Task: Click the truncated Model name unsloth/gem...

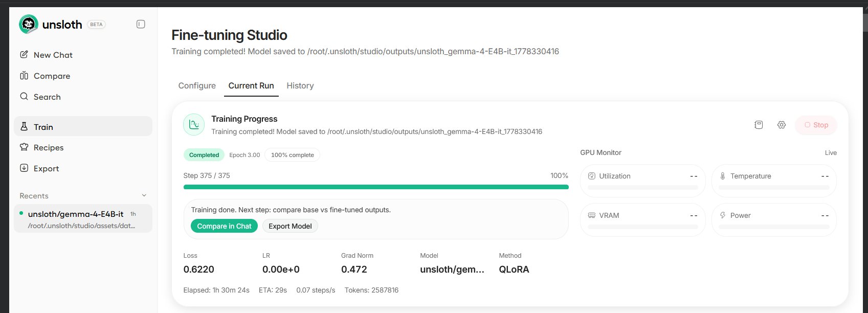Action: coord(452,269)
